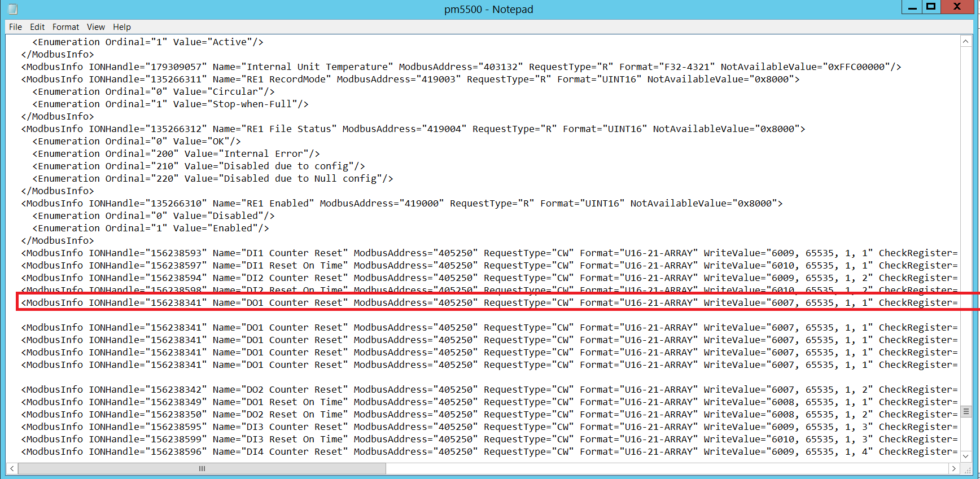Click on WriteValue="6008, 65535, 1, 2" text
Screen dimensions: 980x479
789,414
